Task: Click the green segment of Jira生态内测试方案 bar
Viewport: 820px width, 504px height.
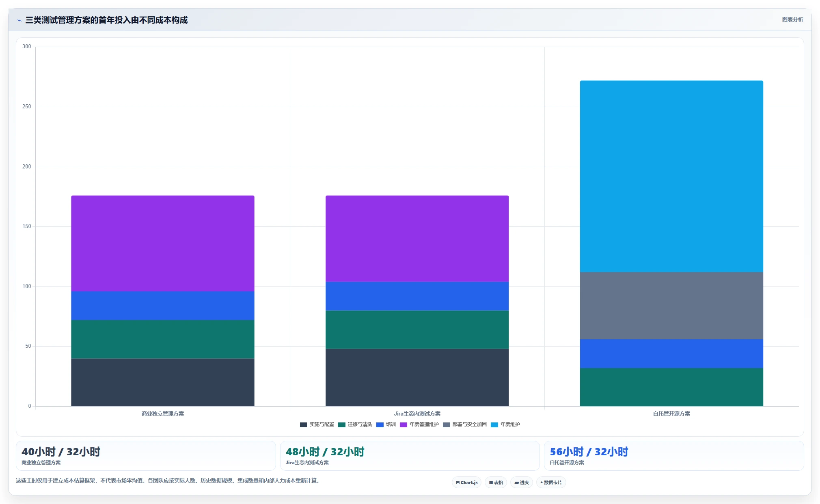Action: click(417, 330)
